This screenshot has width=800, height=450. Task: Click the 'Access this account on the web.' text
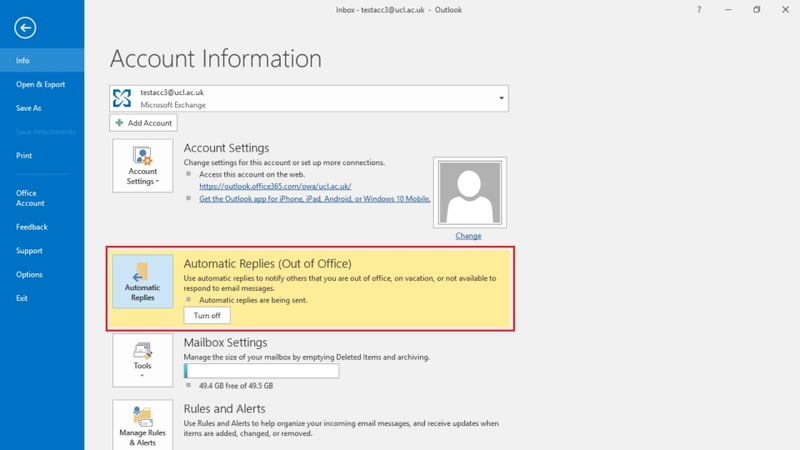point(252,174)
